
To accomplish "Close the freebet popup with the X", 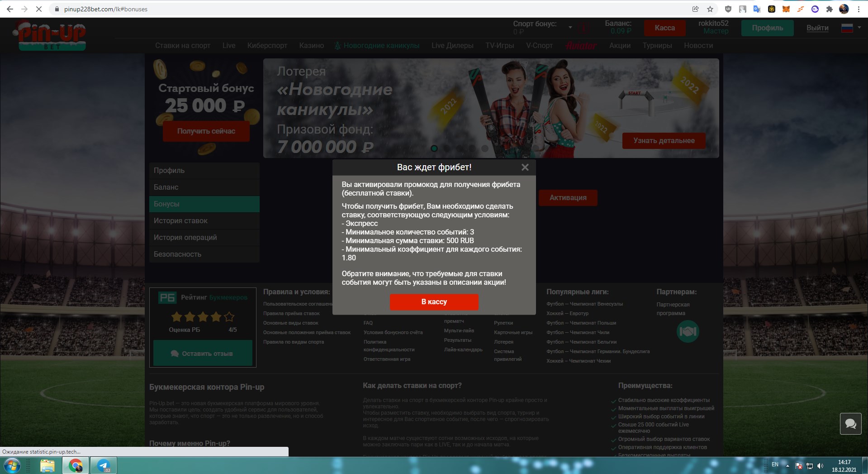I will click(x=525, y=168).
